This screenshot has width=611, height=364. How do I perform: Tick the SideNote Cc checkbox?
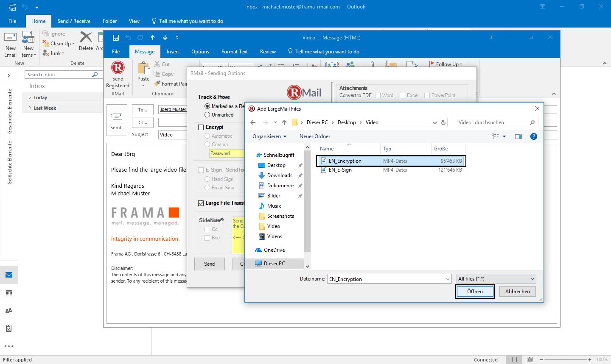coord(207,229)
